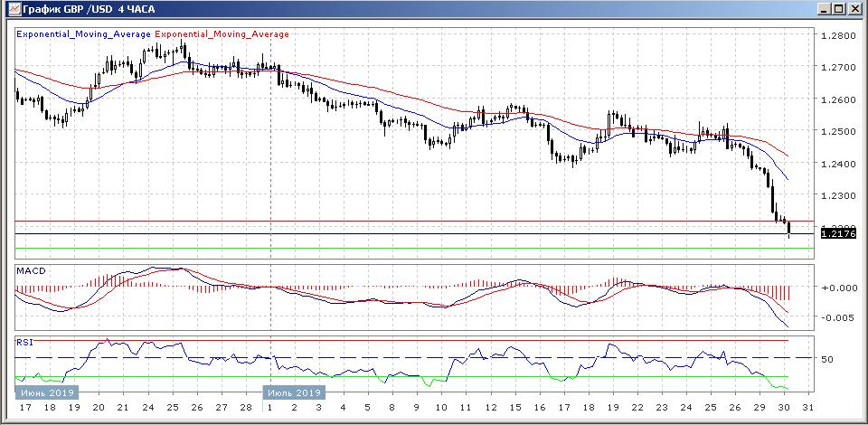Viewport: 868px width, 425px height.
Task: Select the RSI indicator label
Action: 24,342
